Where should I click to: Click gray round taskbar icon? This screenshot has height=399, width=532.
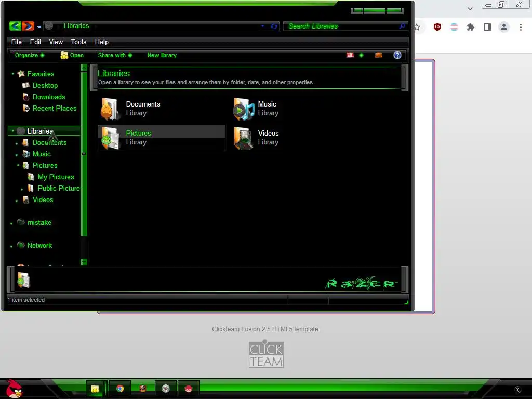click(x=166, y=389)
